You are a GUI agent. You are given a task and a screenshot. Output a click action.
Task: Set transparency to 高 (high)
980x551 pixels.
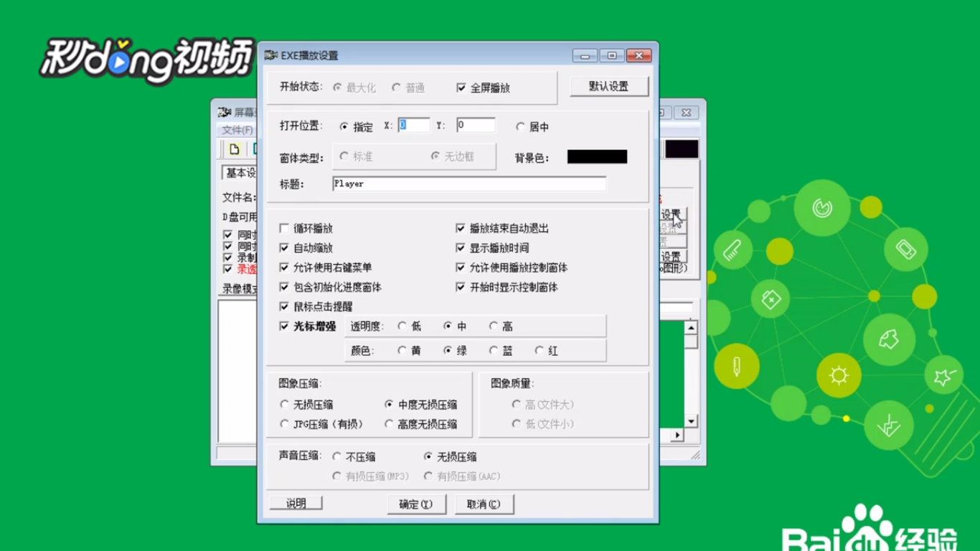click(x=494, y=325)
